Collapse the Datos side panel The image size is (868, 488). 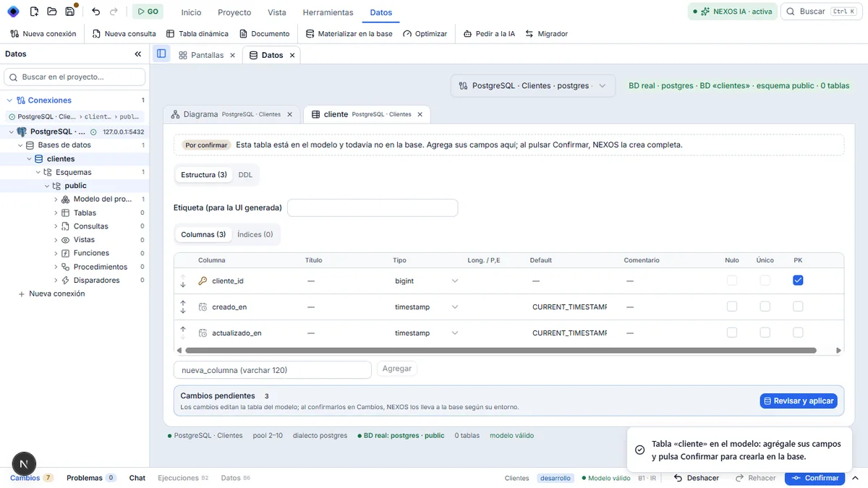[x=138, y=54]
